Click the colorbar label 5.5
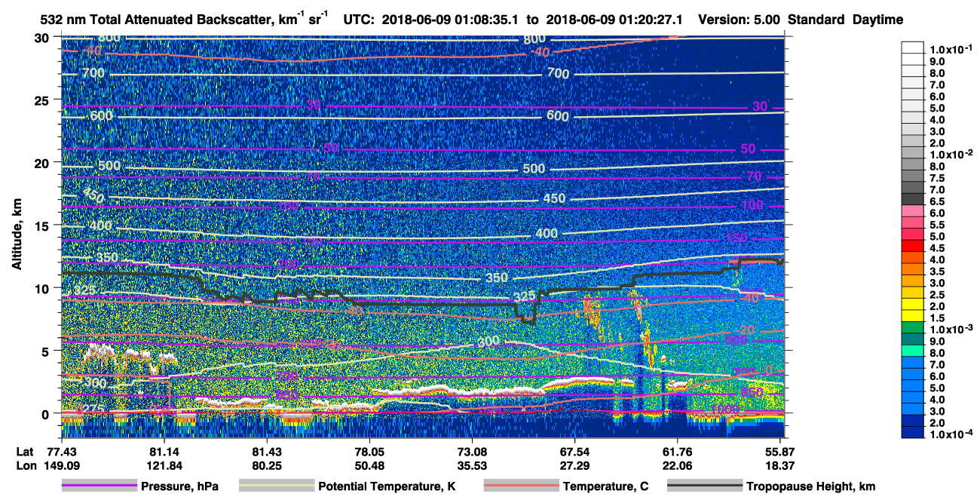The width and height of the screenshot is (980, 503). [939, 225]
